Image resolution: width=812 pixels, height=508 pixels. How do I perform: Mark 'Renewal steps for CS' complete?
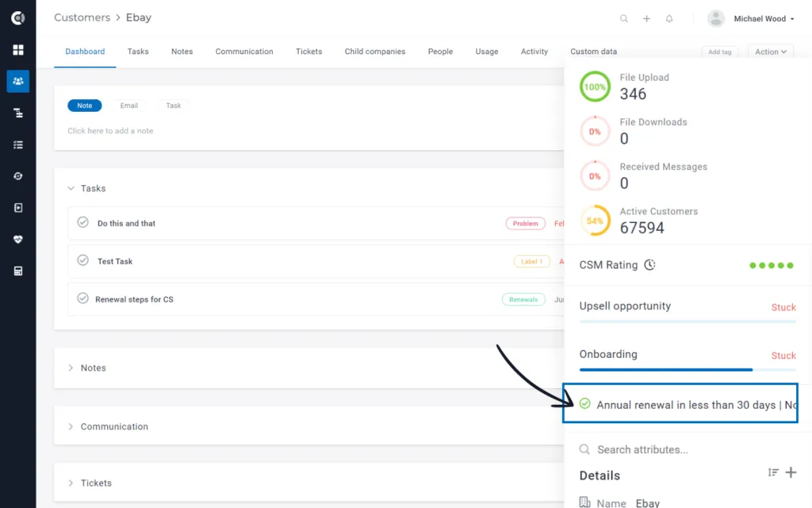click(82, 298)
